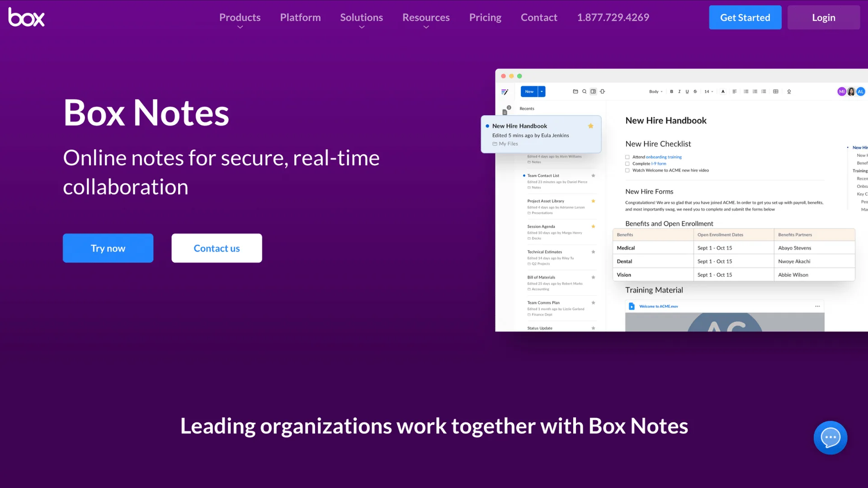Click the search magnifier in the Notes toolbar

(584, 91)
